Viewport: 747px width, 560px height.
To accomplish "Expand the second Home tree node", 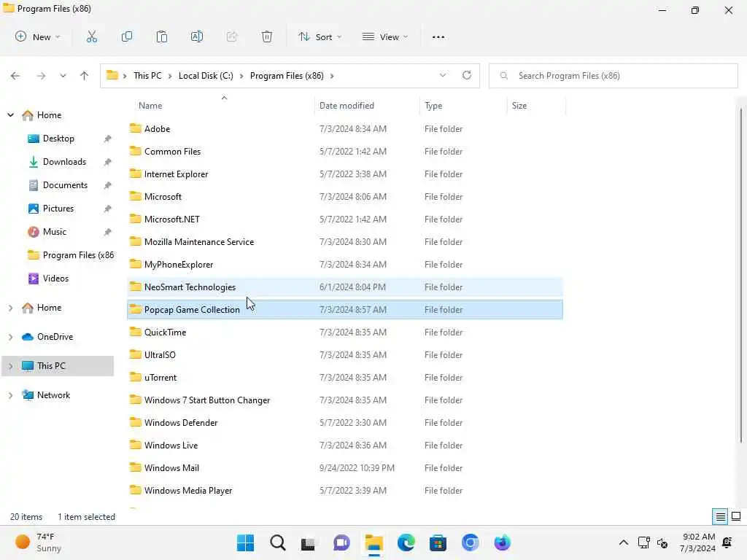I will pos(10,308).
